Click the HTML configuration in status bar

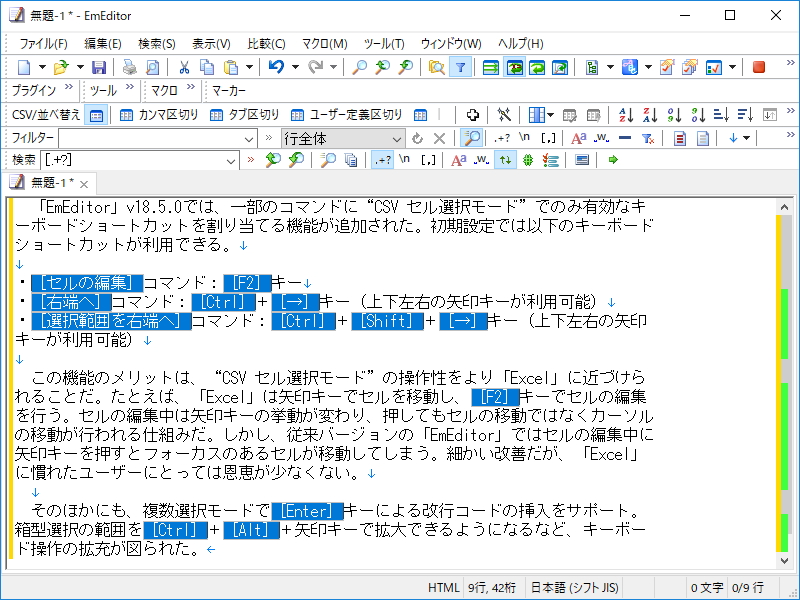(x=443, y=588)
